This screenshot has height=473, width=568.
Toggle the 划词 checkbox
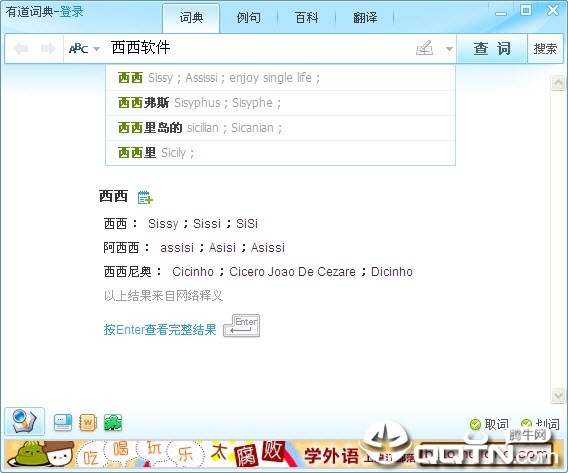526,423
